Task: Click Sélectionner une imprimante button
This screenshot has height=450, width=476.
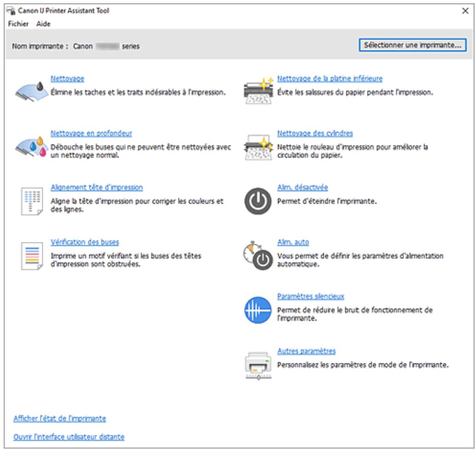Action: (413, 45)
